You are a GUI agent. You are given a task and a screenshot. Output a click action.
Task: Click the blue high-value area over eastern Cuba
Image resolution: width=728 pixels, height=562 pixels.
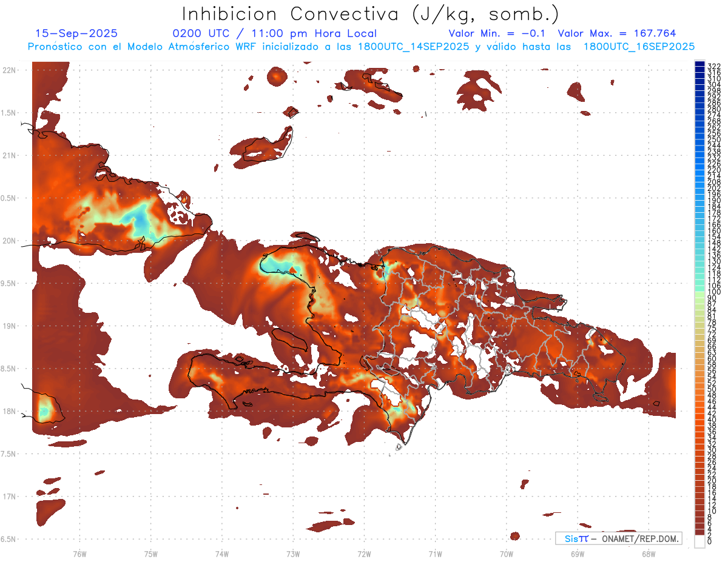coord(140,220)
